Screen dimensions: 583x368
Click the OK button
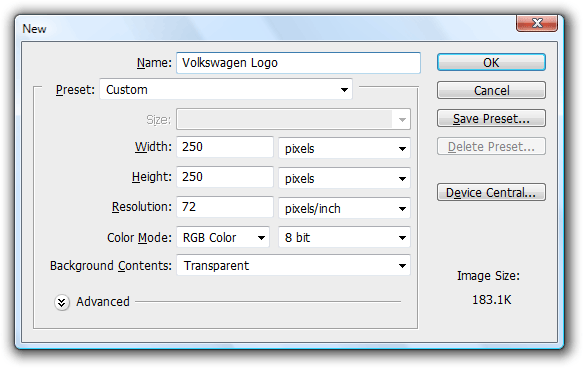tap(491, 62)
